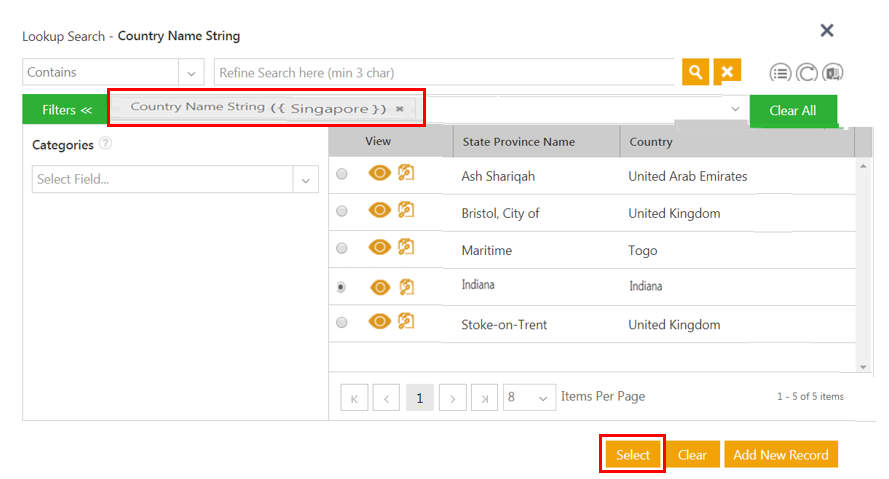Click the link icon in Maritime row
Viewport: 889px width, 479px height.
pos(406,247)
